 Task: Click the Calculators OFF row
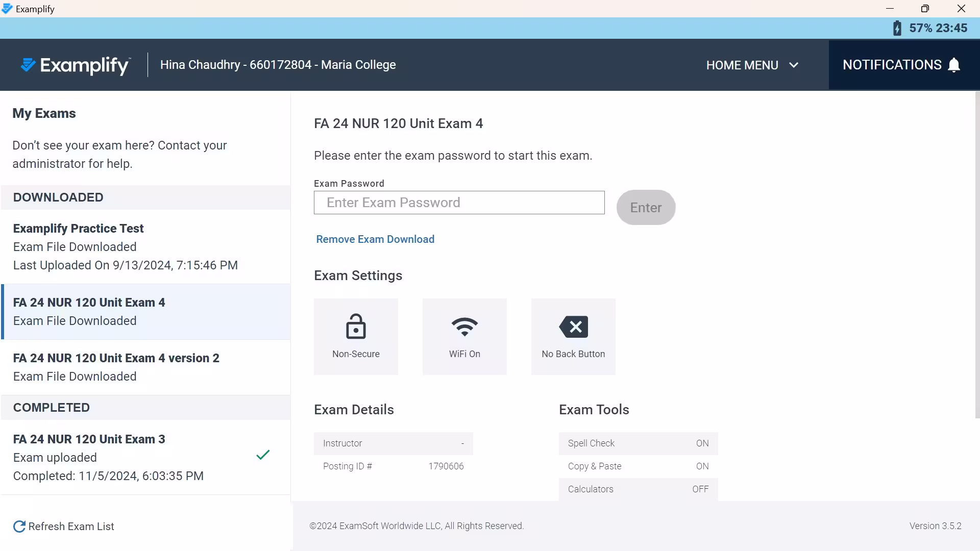click(x=638, y=489)
